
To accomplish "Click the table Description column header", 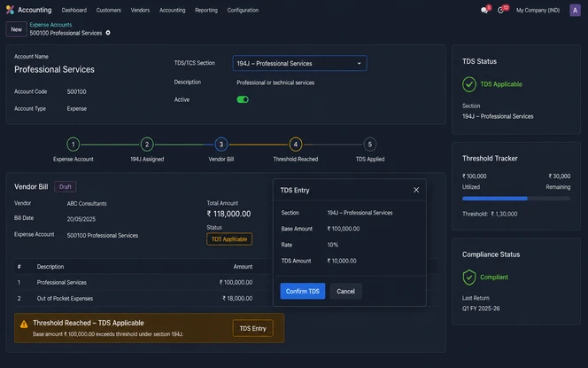I will 50,267.
